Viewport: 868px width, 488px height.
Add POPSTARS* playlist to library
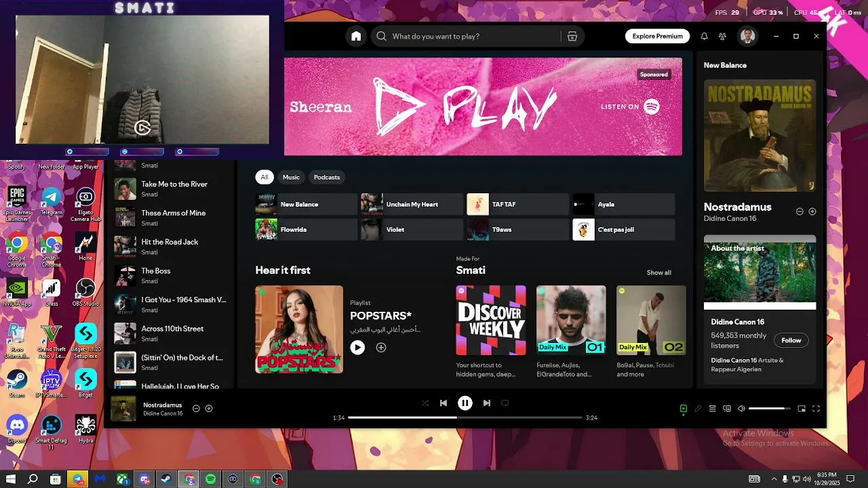click(381, 348)
